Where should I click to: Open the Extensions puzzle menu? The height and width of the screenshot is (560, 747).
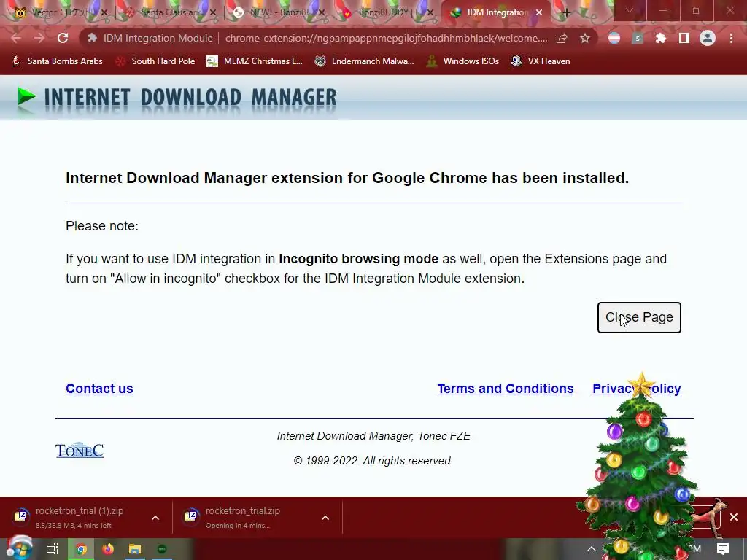pos(661,38)
